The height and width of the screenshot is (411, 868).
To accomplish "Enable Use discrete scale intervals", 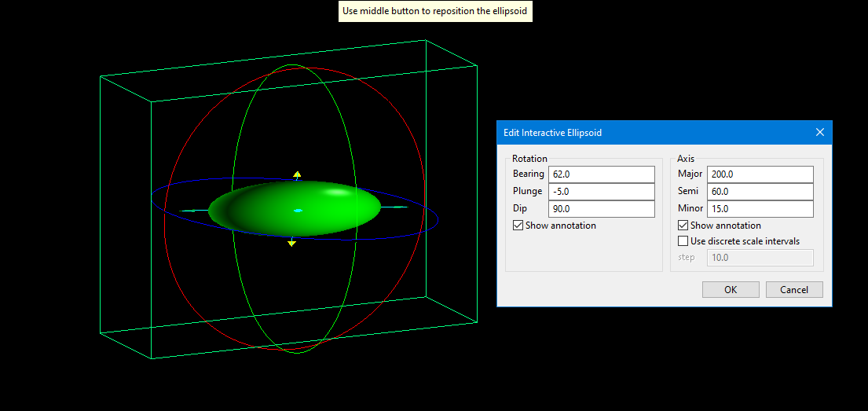I will [683, 241].
